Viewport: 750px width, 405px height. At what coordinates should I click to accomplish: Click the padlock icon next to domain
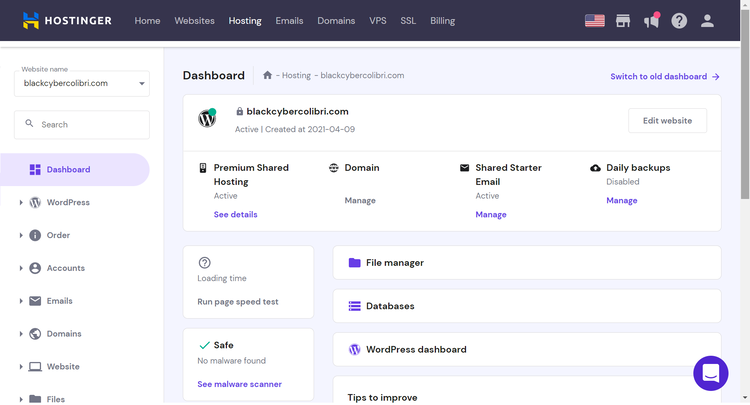(239, 111)
